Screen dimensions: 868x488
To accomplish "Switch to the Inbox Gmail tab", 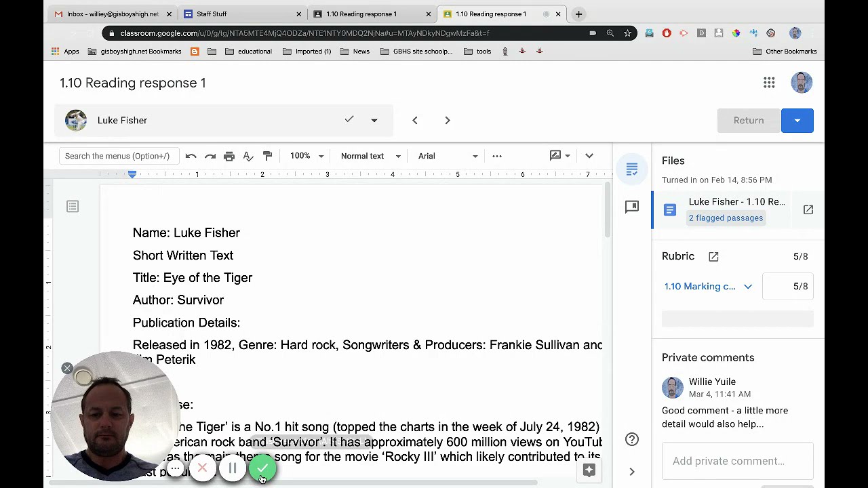I will click(x=112, y=14).
